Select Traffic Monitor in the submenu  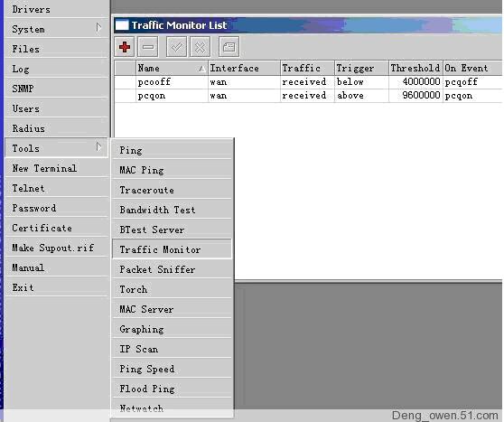pos(172,249)
